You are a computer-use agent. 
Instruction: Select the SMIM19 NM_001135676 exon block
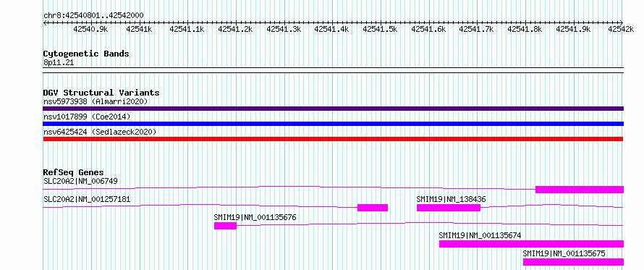pyautogui.click(x=225, y=226)
